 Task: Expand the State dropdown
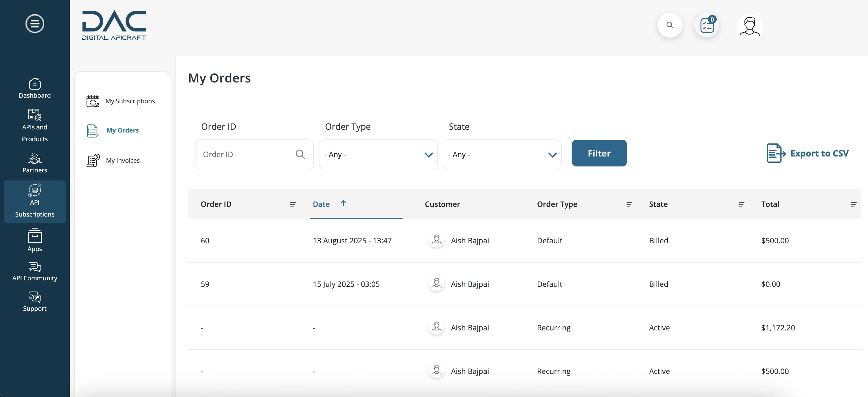point(502,154)
